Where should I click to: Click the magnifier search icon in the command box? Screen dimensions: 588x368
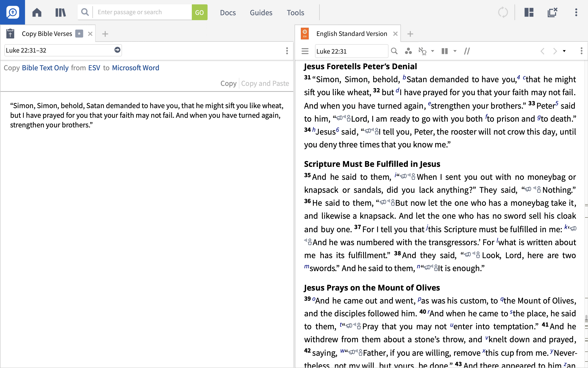tap(85, 12)
